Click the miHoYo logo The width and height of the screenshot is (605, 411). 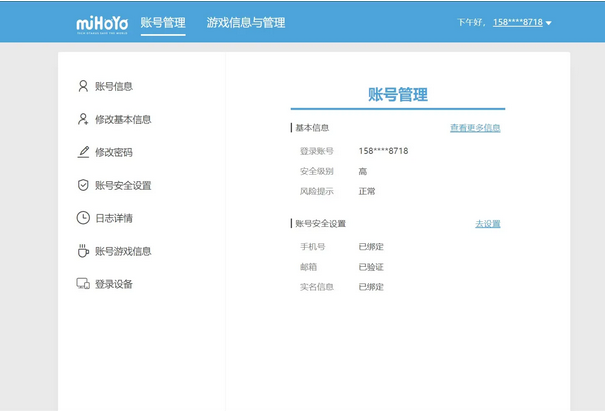[101, 23]
